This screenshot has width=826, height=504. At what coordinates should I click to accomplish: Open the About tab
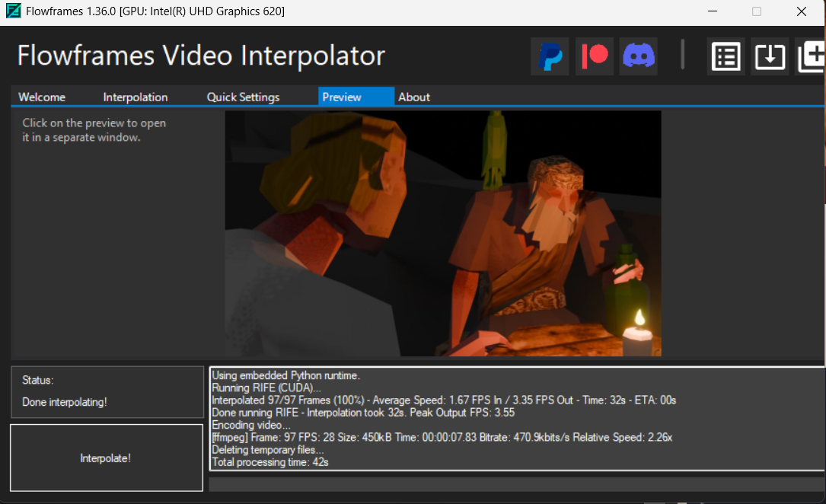(x=414, y=97)
